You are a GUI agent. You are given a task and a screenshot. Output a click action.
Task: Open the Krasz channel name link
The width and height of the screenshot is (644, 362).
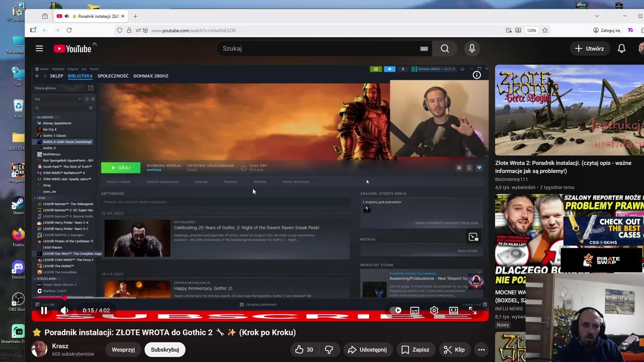tap(60, 346)
